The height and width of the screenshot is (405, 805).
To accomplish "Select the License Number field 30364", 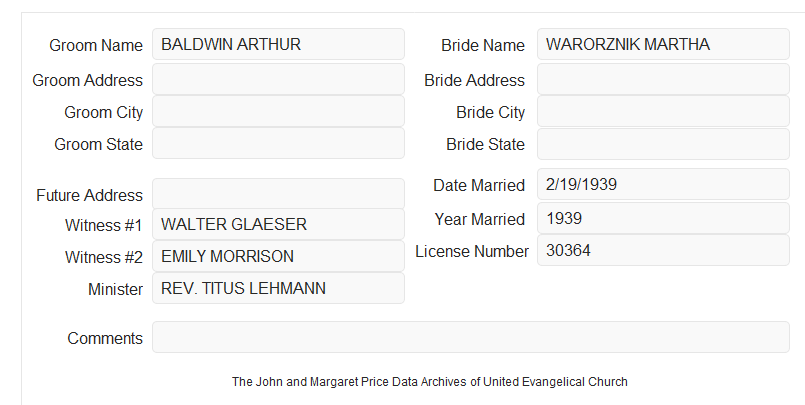I will pyautogui.click(x=663, y=250).
